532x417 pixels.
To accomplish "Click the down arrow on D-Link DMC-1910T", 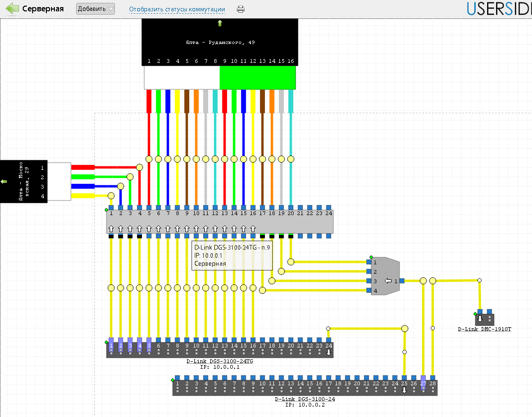I will [480, 318].
